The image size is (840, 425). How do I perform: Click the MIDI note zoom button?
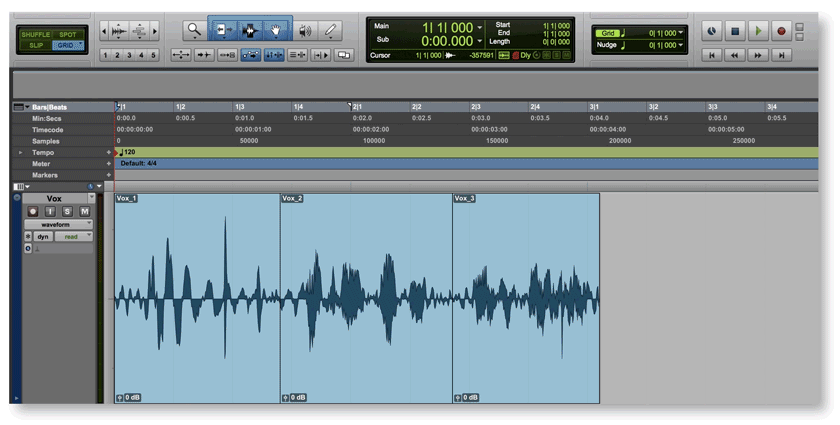[x=139, y=32]
